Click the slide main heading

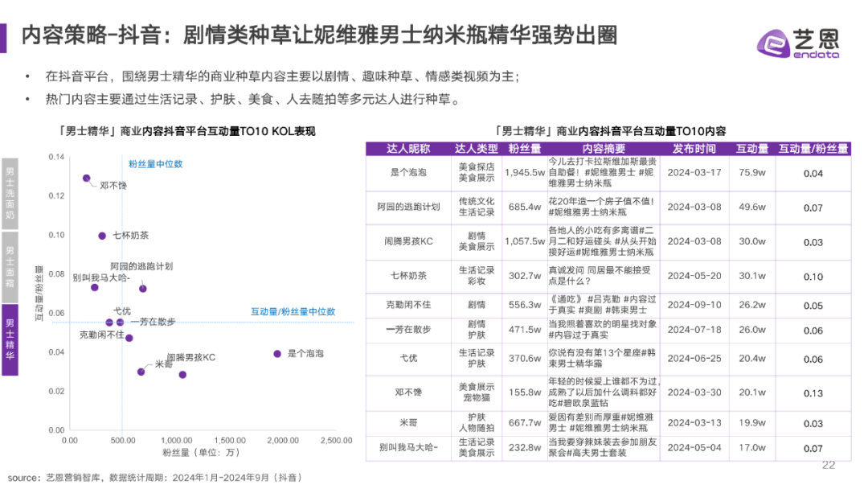pyautogui.click(x=319, y=35)
